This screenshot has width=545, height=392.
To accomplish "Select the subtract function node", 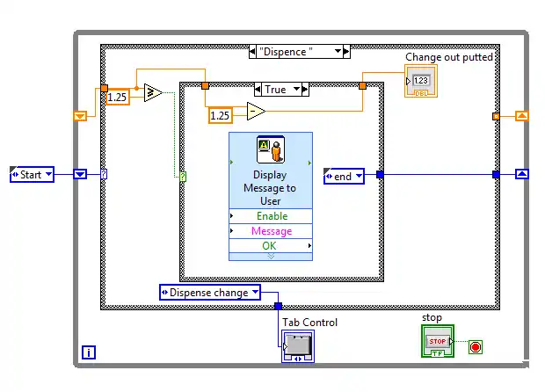I will pyautogui.click(x=256, y=113).
